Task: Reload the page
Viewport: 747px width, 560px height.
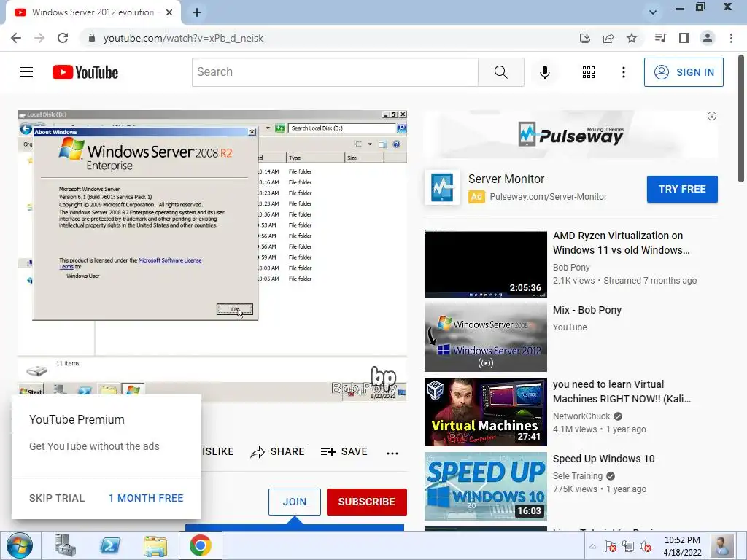Action: pyautogui.click(x=63, y=38)
